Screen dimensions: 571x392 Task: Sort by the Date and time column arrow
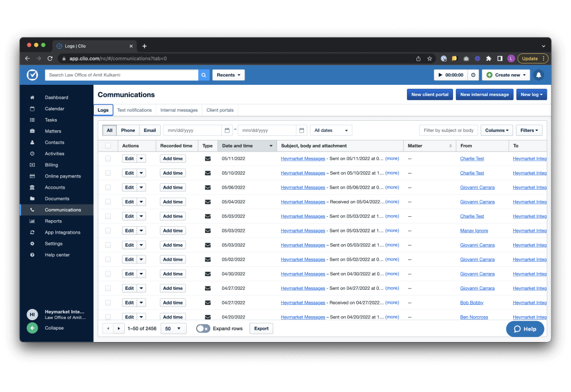pos(270,146)
